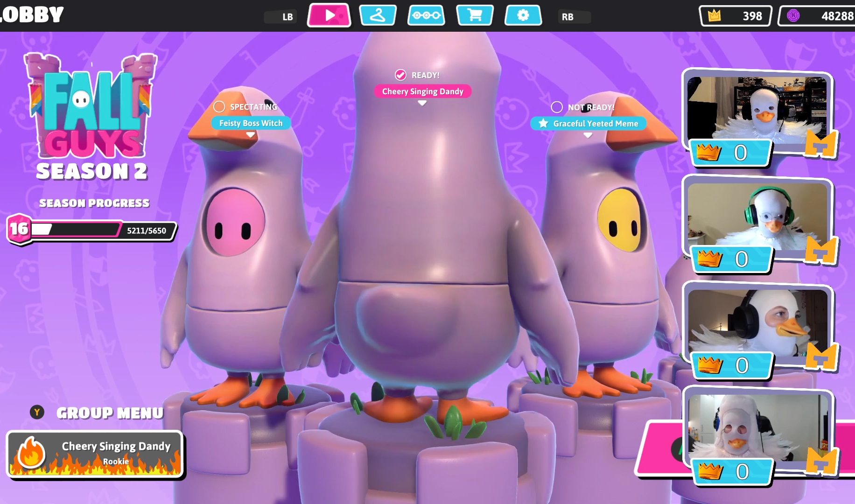The width and height of the screenshot is (855, 504).
Task: Click crown score on first webcam card
Action: coord(730,153)
